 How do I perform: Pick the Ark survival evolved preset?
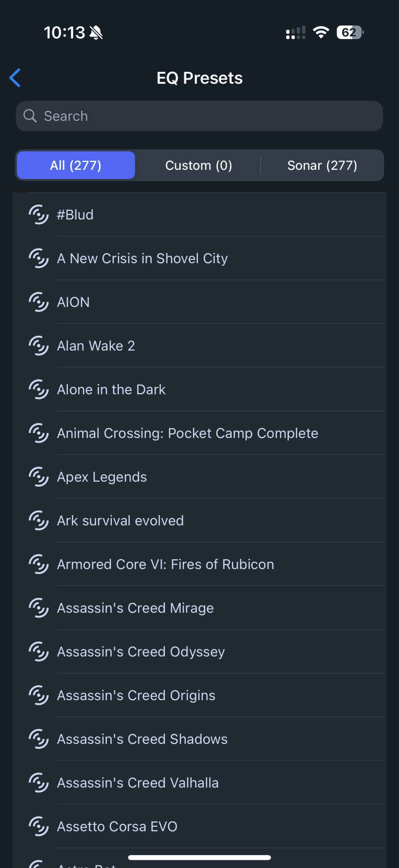click(199, 521)
